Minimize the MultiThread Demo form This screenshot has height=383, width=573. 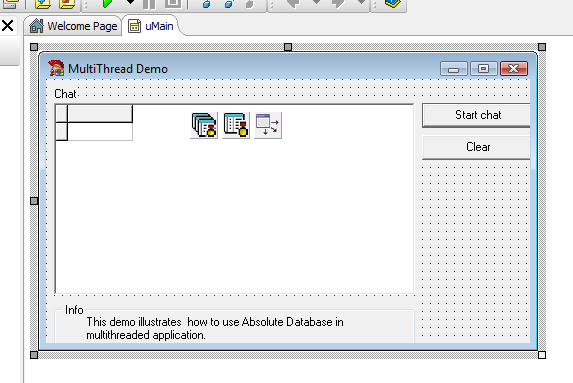[x=454, y=69]
